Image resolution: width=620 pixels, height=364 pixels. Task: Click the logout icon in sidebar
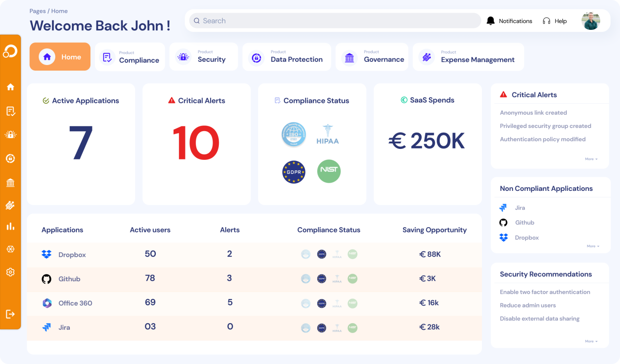10,314
